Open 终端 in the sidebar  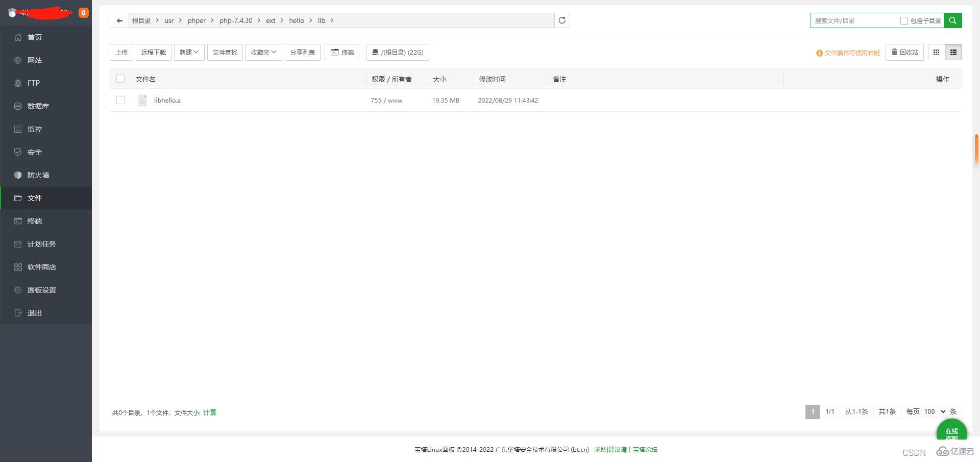pyautogui.click(x=46, y=221)
